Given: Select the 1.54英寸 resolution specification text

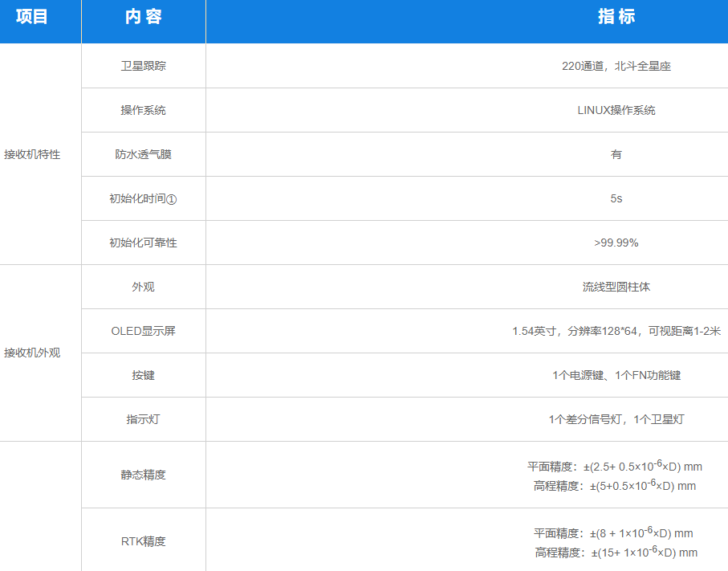Looking at the screenshot, I should (x=616, y=331).
